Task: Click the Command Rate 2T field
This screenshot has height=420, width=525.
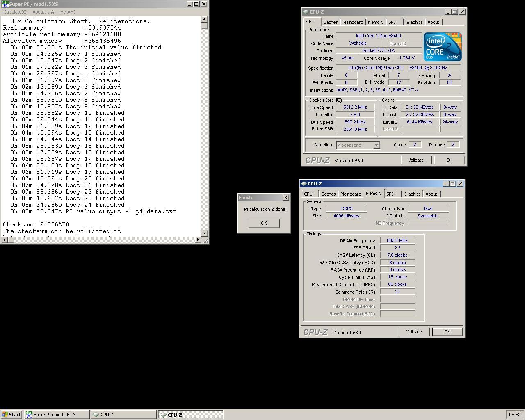Action: tap(397, 292)
